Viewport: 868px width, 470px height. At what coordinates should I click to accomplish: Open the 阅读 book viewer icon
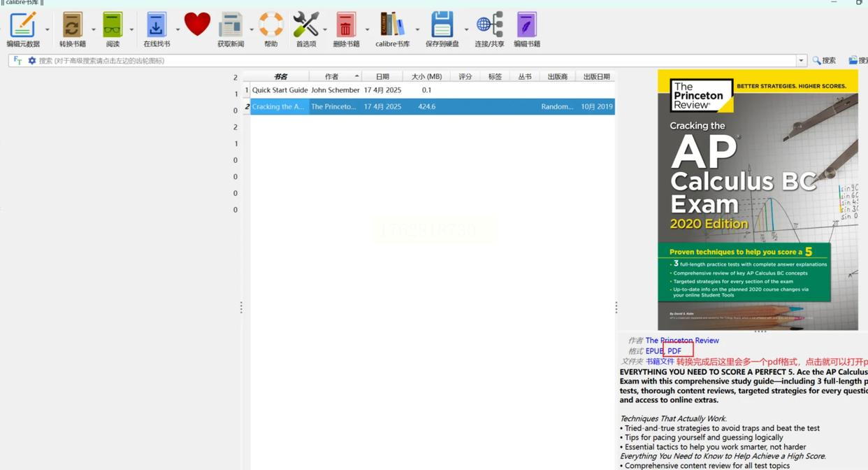click(113, 26)
